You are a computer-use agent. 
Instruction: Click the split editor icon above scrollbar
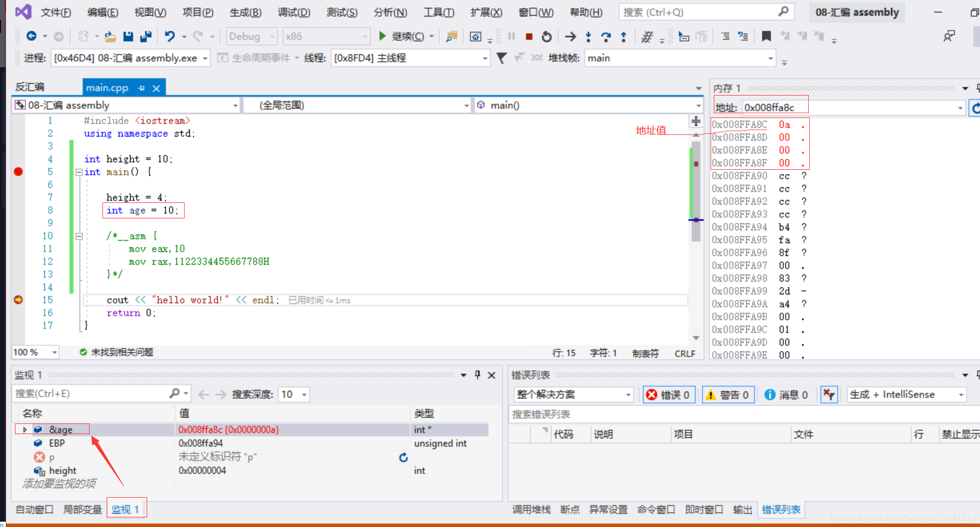696,121
